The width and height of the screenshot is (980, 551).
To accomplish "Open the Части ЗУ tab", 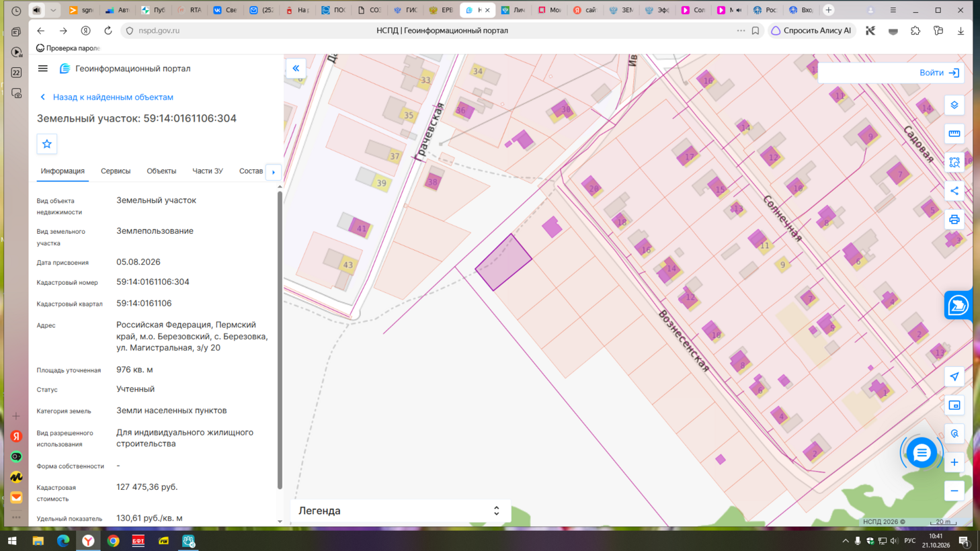I will pos(208,171).
